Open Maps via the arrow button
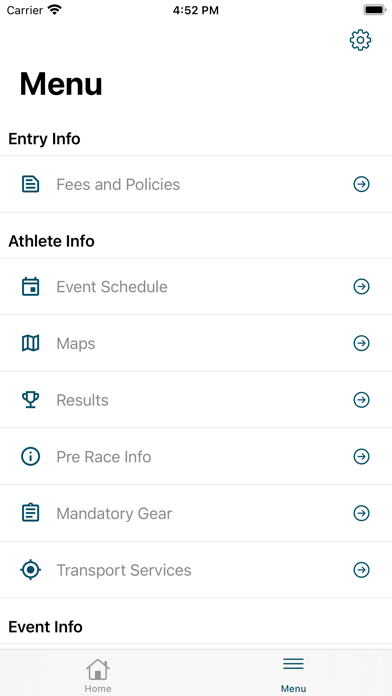This screenshot has height=696, width=392. coord(361,343)
